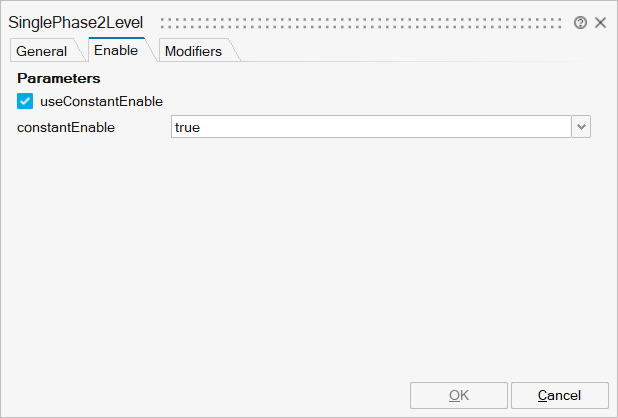Click the blank tab strip right of Modifiers
The image size is (618, 418).
pyautogui.click(x=420, y=51)
